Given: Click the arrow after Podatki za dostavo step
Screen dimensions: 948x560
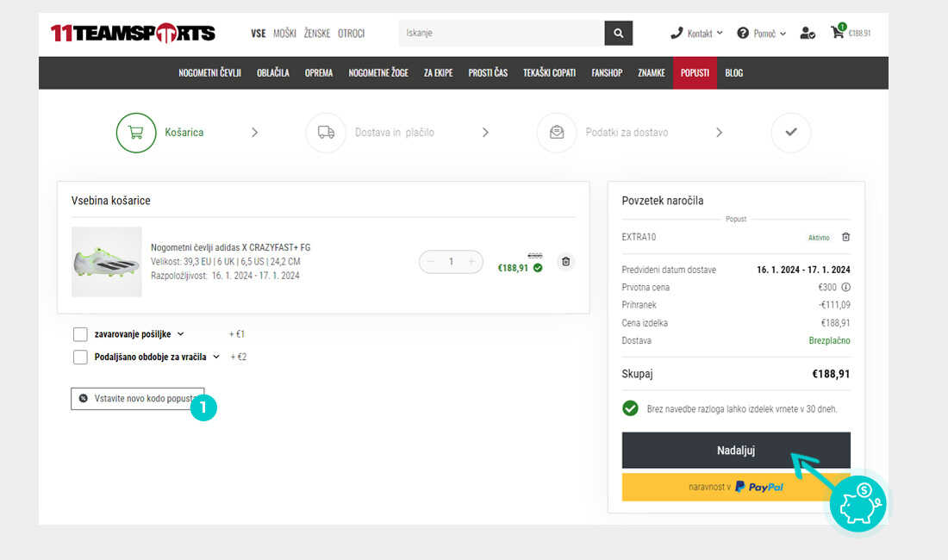Looking at the screenshot, I should tap(719, 133).
